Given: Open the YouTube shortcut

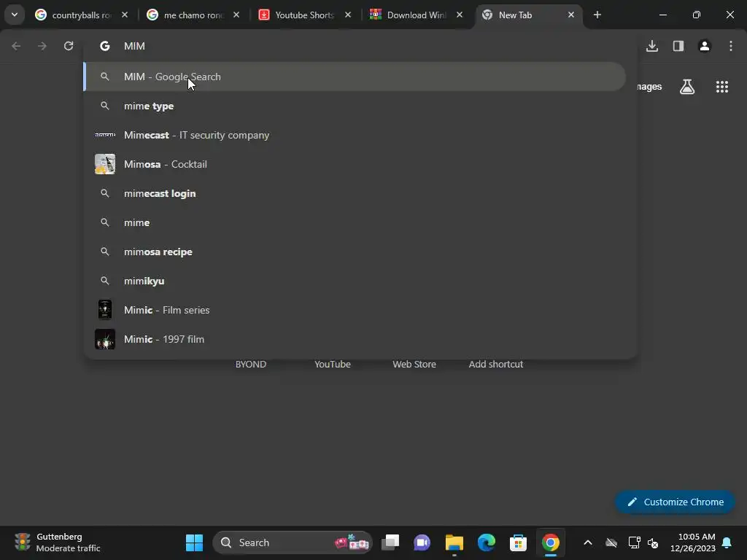Looking at the screenshot, I should tap(333, 365).
